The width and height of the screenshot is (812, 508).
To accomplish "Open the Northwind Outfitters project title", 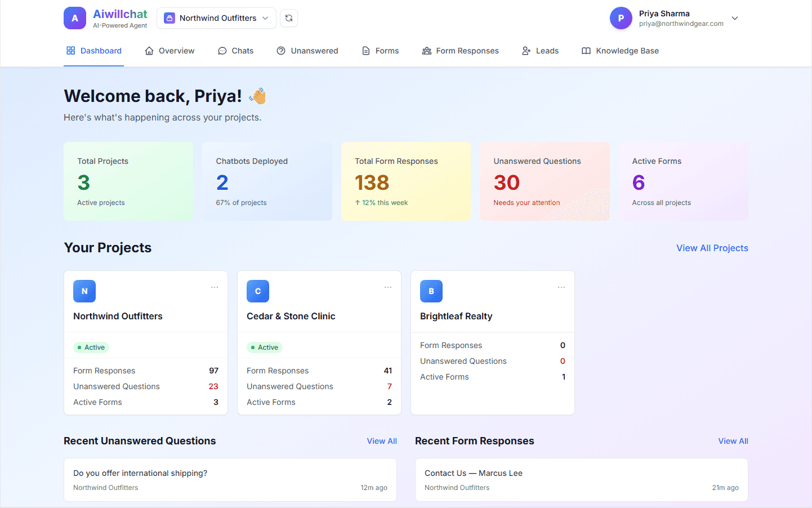I will 118,317.
